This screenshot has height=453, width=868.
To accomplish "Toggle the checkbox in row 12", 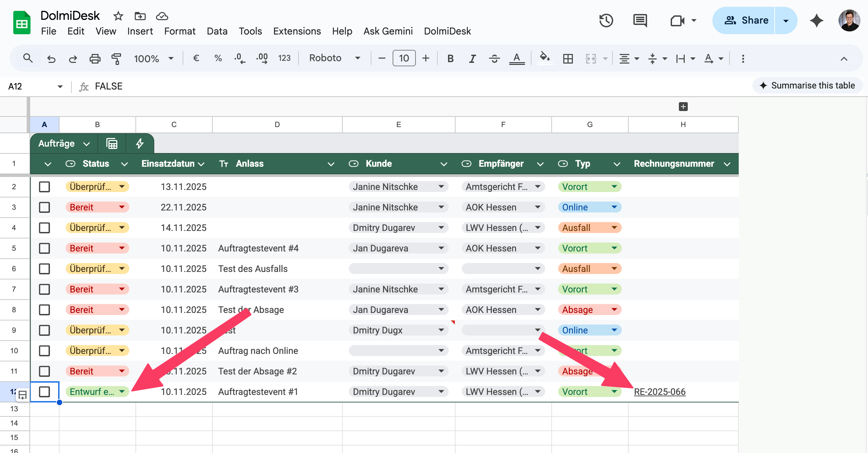I will [x=44, y=392].
